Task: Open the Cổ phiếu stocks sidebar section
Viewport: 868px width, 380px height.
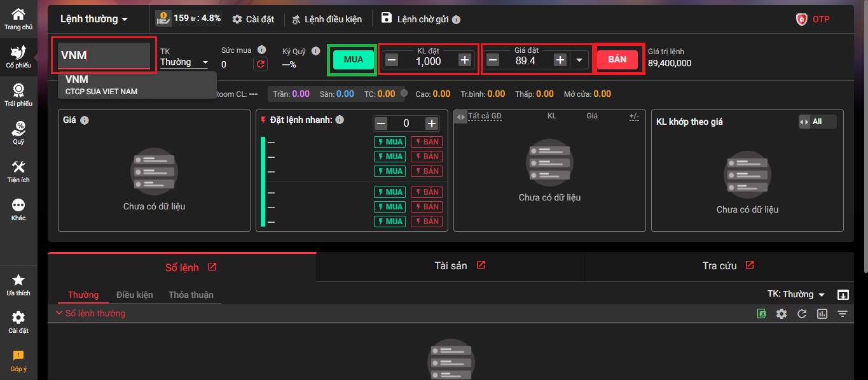Action: (x=18, y=56)
